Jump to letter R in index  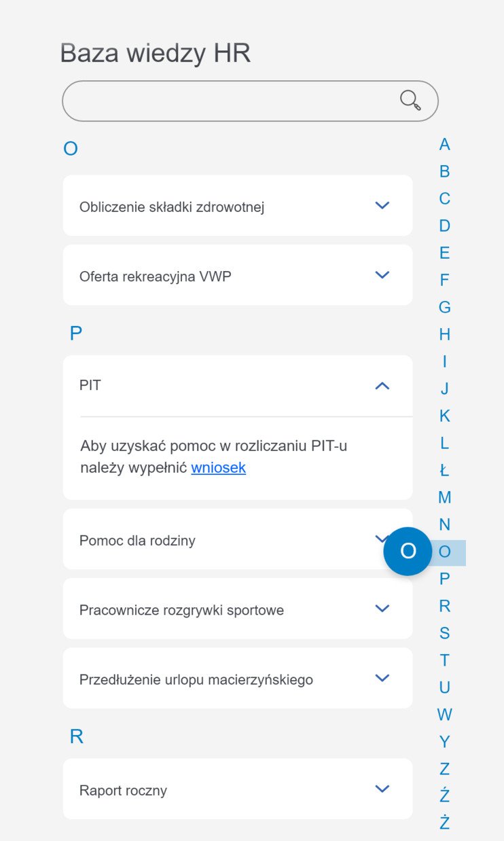[x=444, y=606]
